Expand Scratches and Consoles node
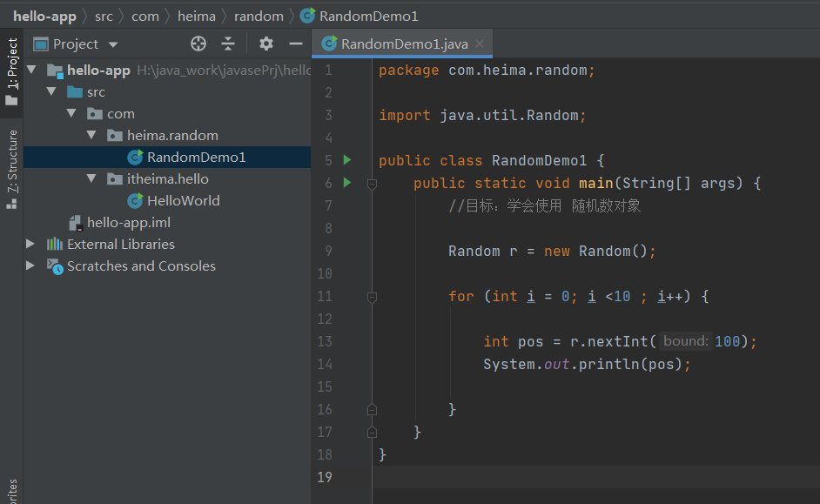 tap(30, 265)
